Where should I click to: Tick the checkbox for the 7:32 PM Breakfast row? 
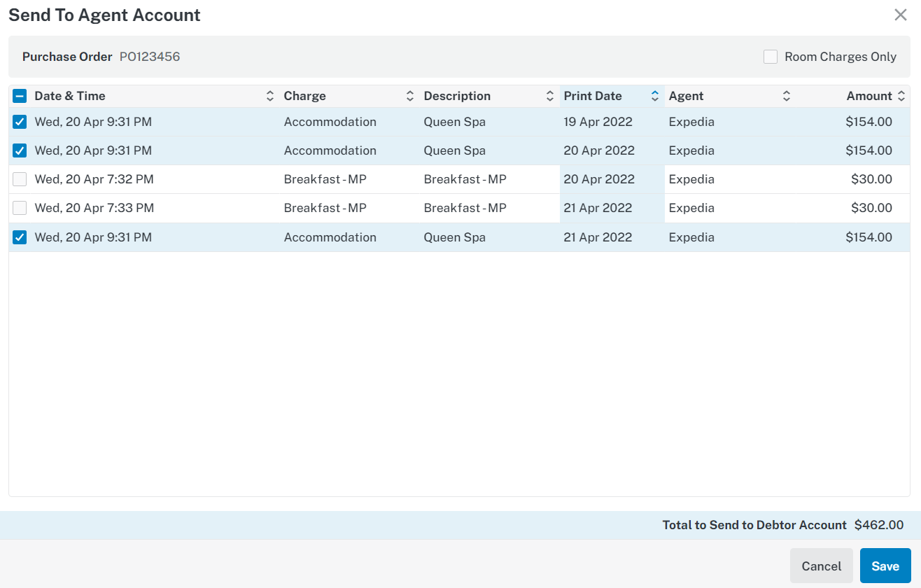(20, 179)
